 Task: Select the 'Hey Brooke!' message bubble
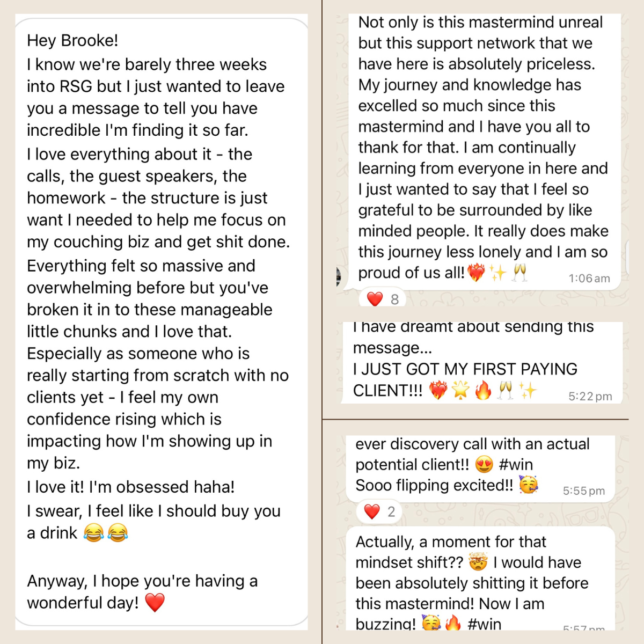tap(161, 322)
